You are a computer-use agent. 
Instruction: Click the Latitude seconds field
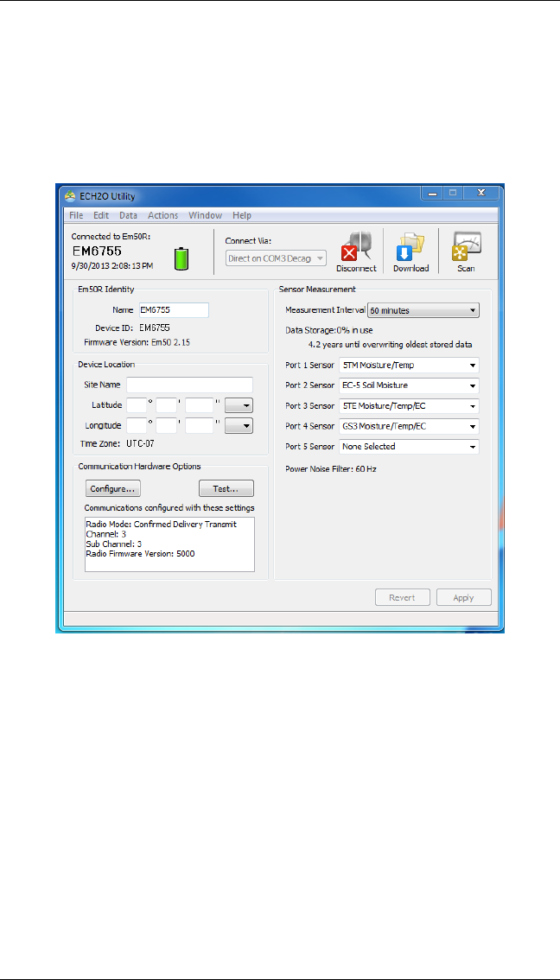coord(200,405)
